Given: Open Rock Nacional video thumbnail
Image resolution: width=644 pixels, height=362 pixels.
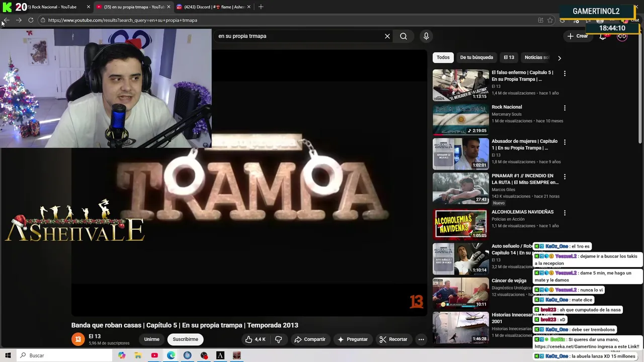Looking at the screenshot, I should point(460,120).
